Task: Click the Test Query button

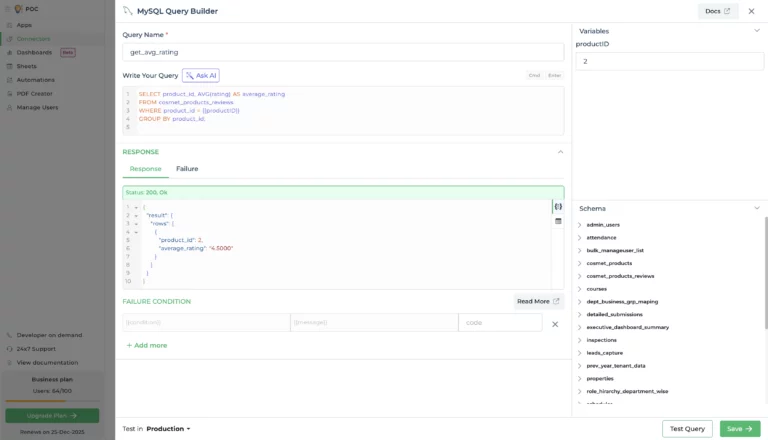Action: [687, 429]
